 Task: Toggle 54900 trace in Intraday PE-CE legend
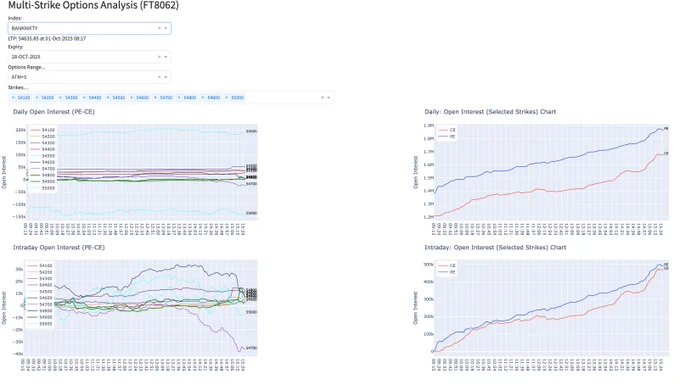click(x=39, y=317)
